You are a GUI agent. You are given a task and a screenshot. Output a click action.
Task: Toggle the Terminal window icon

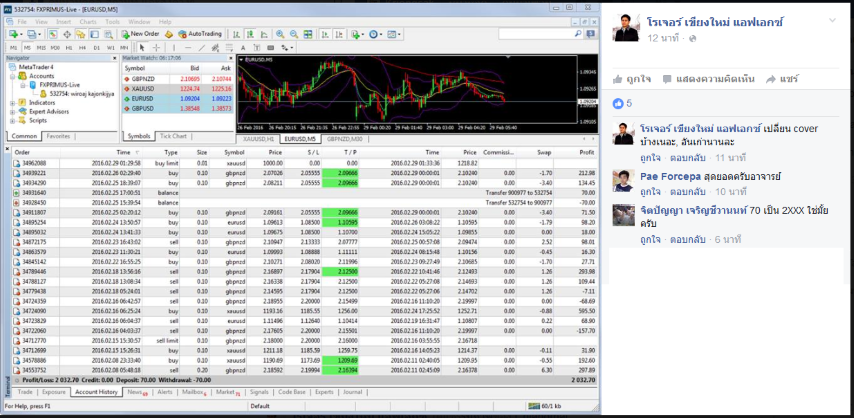click(94, 34)
